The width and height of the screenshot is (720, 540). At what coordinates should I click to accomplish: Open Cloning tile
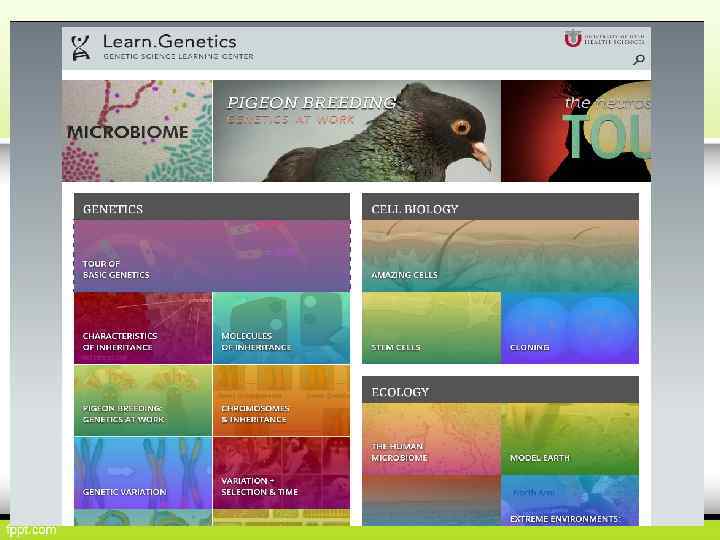click(570, 328)
